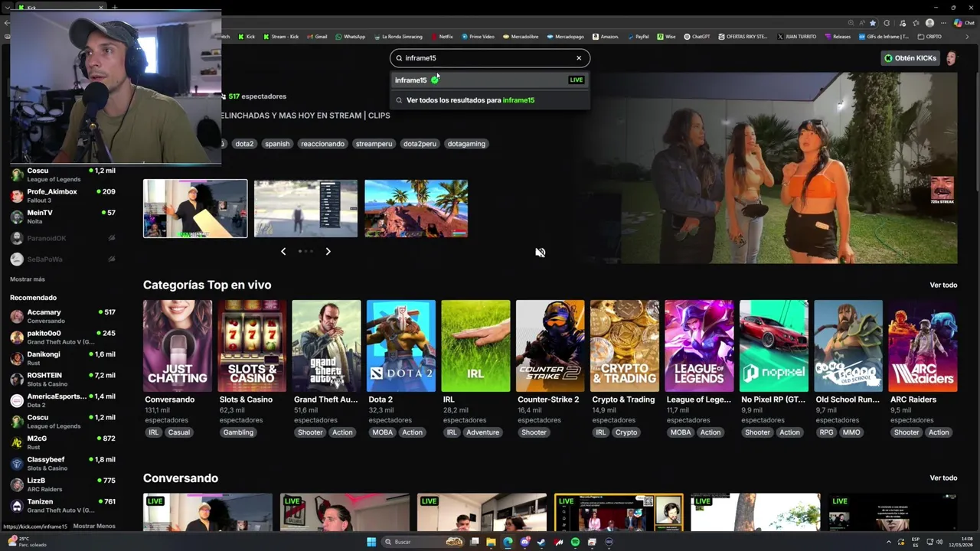Open the Dota 2 category card
This screenshot has height=551, width=980.
[401, 346]
